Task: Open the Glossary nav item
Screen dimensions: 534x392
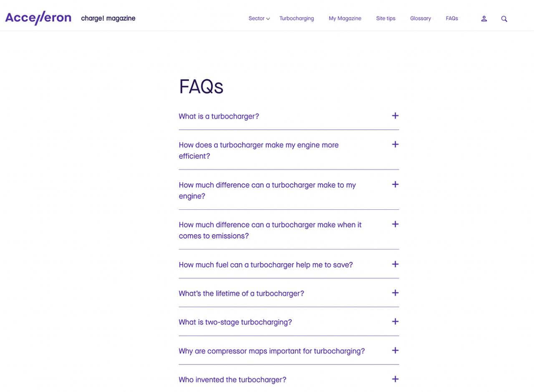Action: 421,18
